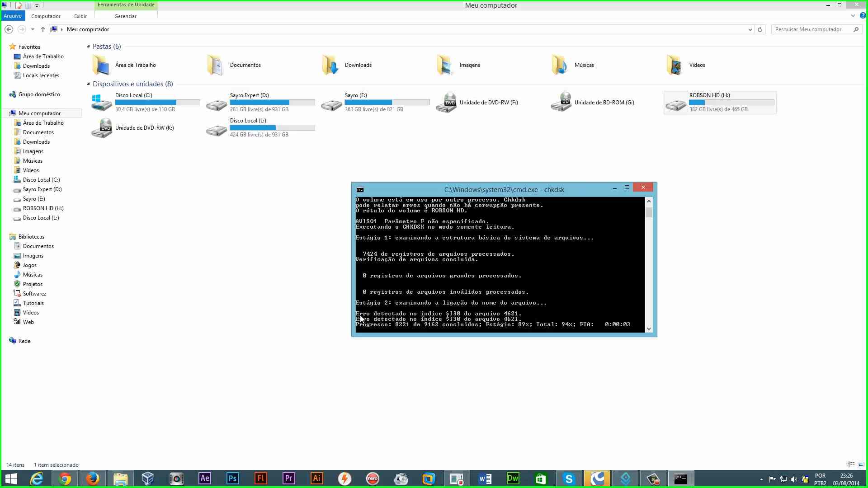This screenshot has width=868, height=488.
Task: Open the Vídeos folder in Pastas
Action: (686, 65)
